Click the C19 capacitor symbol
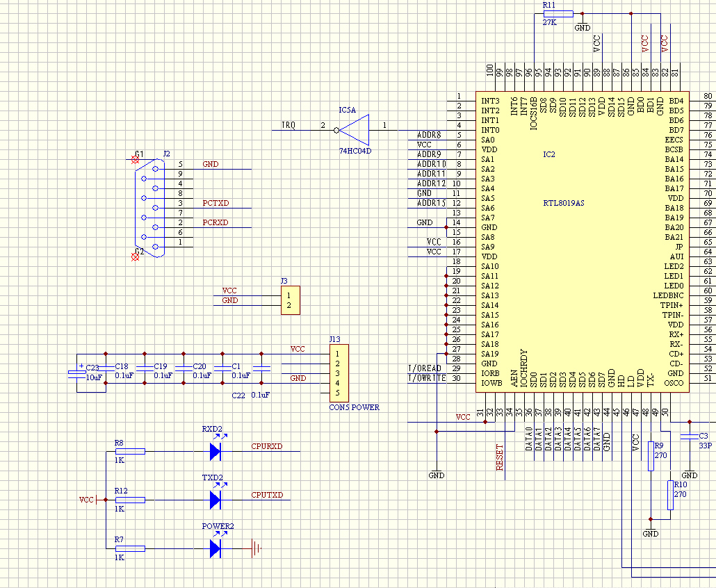The image size is (716, 588). click(145, 368)
